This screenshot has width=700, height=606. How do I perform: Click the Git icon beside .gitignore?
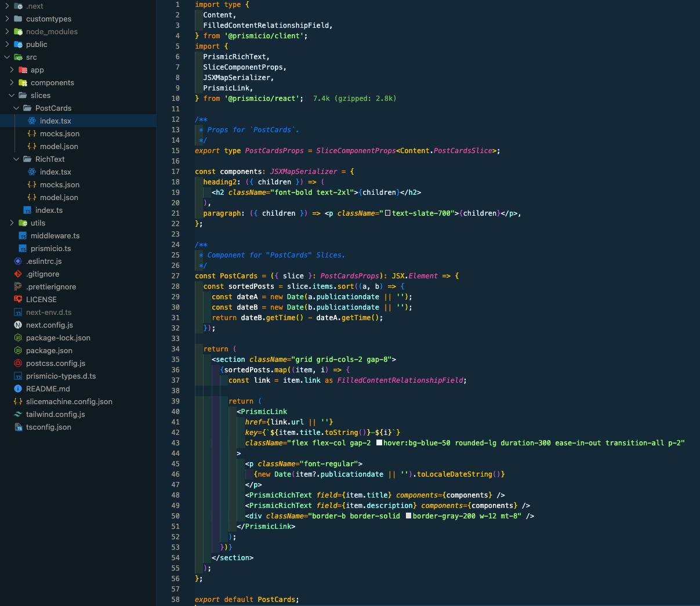coord(17,274)
